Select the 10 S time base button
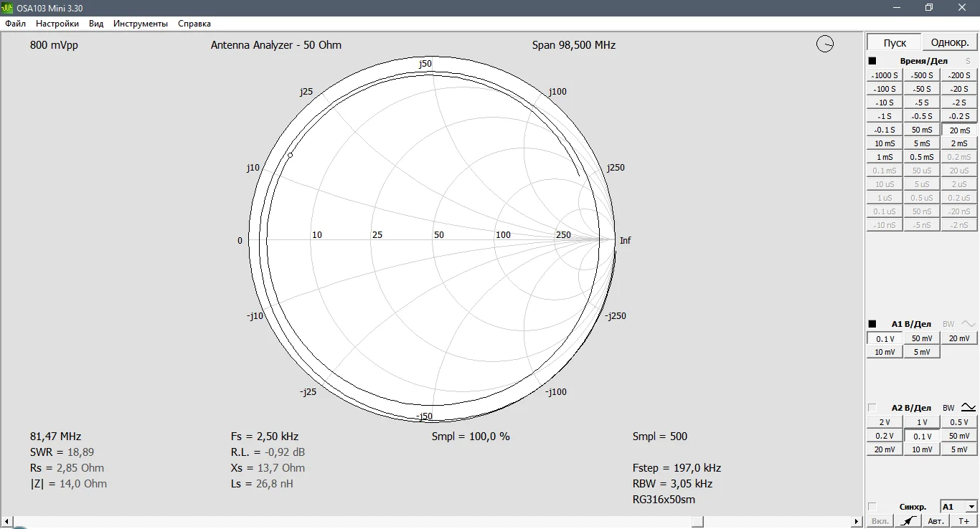 coord(885,103)
